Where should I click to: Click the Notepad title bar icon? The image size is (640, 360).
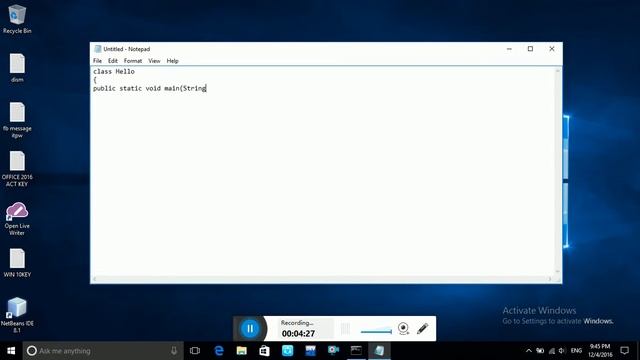(x=98, y=49)
